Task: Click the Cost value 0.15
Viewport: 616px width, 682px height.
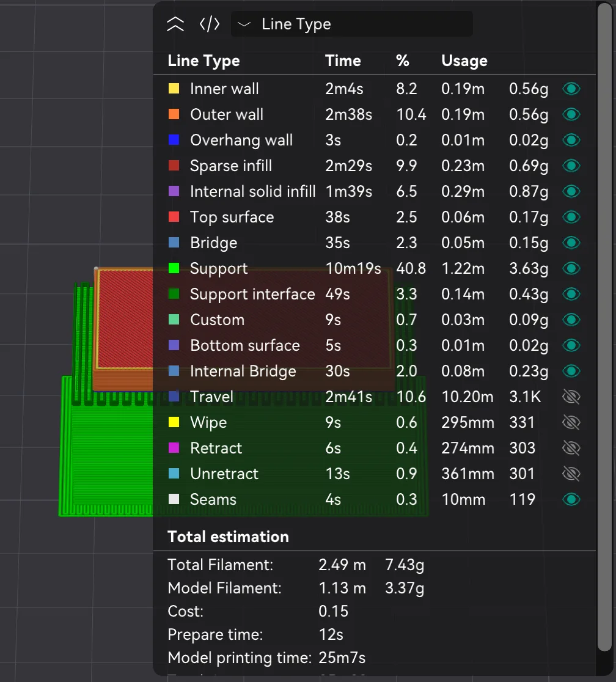Action: 333,611
